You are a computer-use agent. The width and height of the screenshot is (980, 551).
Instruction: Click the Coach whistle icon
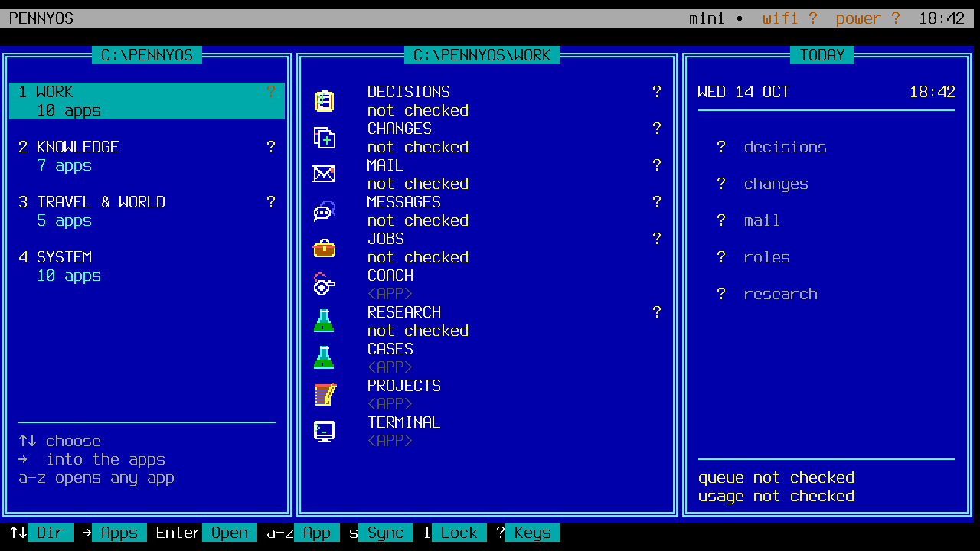[325, 285]
